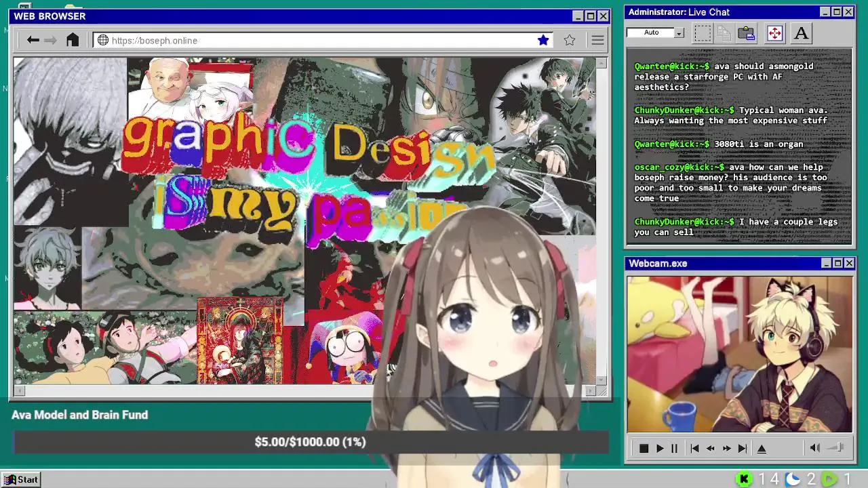Play the Webcam.exe video
Image resolution: width=868 pixels, height=488 pixels.
[x=659, y=448]
